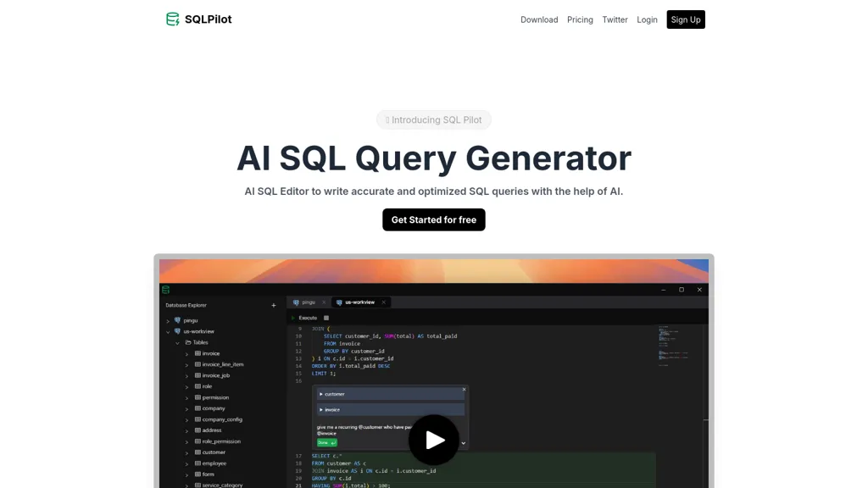868x488 pixels.
Task: Expand the invoice_line_item table
Action: pyautogui.click(x=186, y=365)
